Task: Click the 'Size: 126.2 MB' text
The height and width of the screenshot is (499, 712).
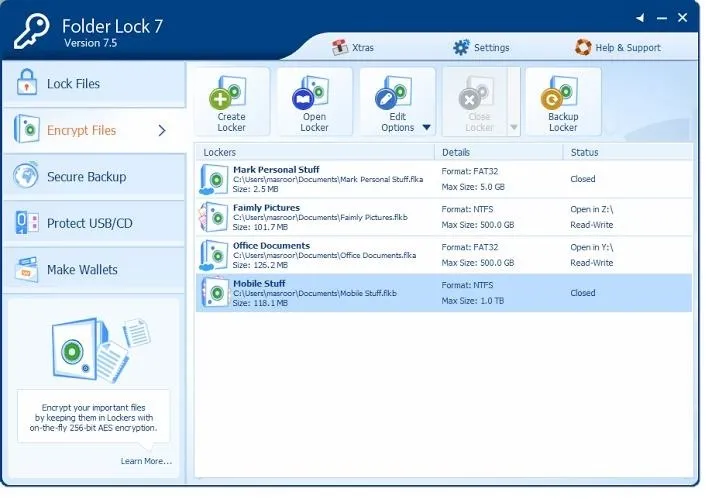Action: (260, 265)
